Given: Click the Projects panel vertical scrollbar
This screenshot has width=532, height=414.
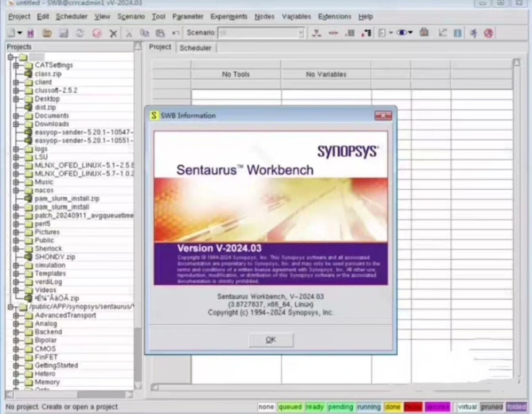Looking at the screenshot, I should tap(138, 216).
